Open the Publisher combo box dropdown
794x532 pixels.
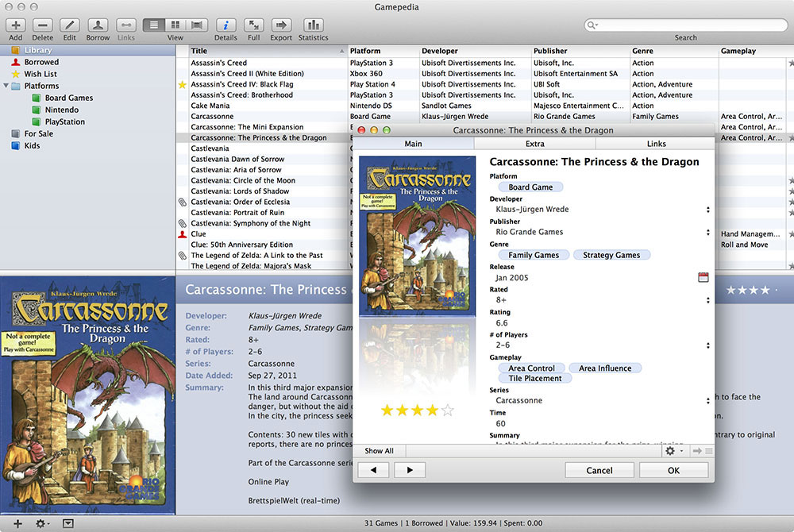pos(707,233)
